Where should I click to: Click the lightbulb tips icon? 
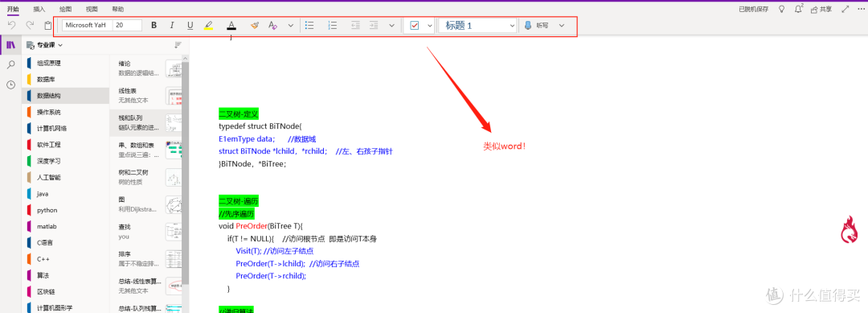click(782, 10)
